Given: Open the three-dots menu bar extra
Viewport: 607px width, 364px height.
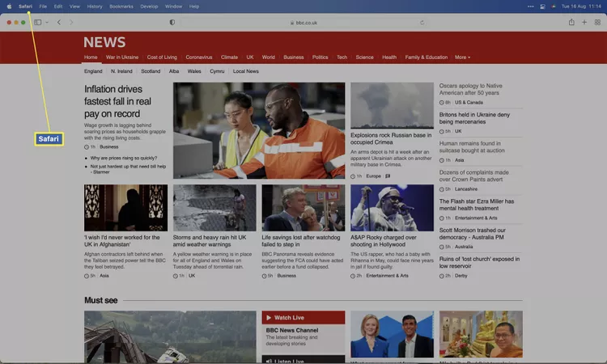Looking at the screenshot, I should [531, 6].
